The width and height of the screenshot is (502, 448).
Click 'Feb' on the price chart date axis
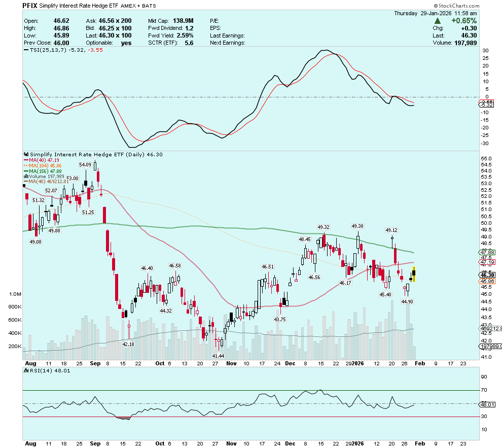pos(420,363)
